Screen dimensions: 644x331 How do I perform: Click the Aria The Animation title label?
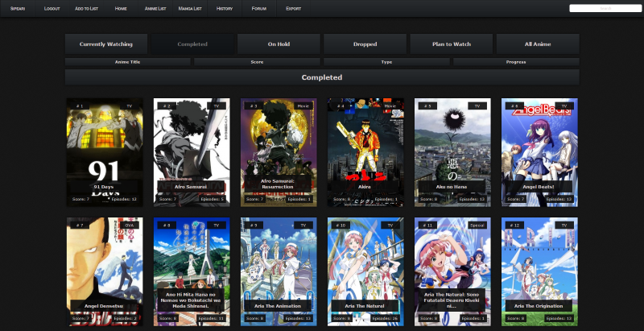point(278,305)
